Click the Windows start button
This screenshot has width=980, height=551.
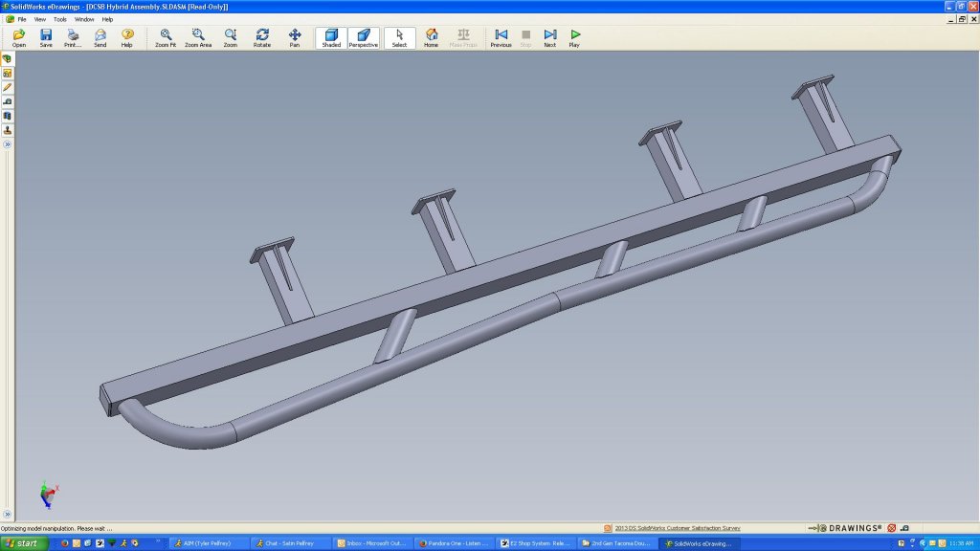pos(24,543)
